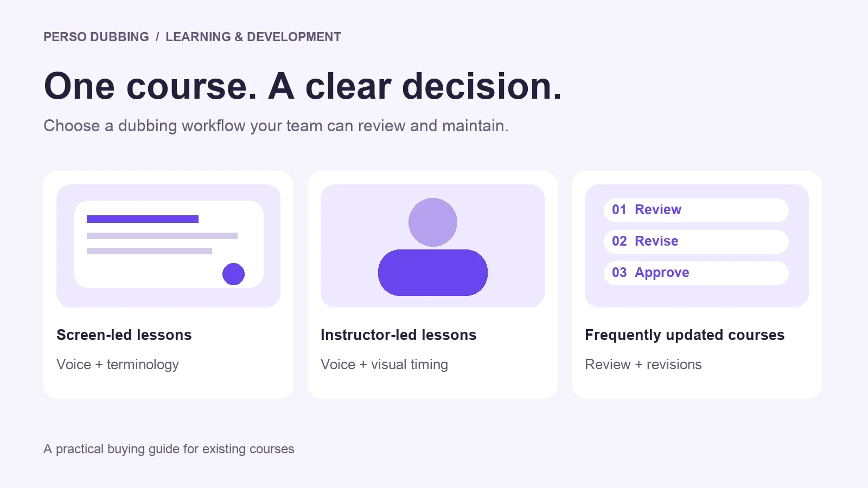Image resolution: width=868 pixels, height=488 pixels.
Task: Click the 'Instructor-led lessons' card title
Action: point(399,335)
